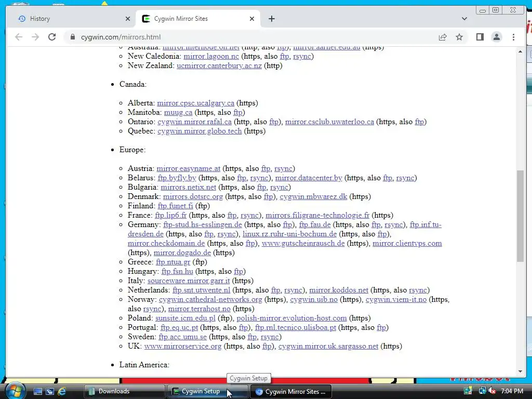Switch to Cygwin Setup taskbar window
The height and width of the screenshot is (399, 532).
click(x=207, y=391)
